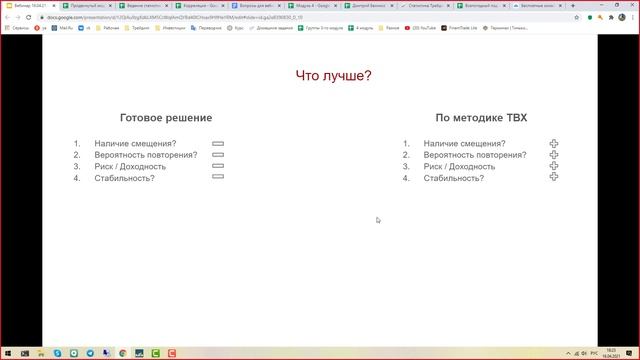
Task: Click the minus shape beside left 'Вероятность повторения?'
Action: click(x=218, y=155)
